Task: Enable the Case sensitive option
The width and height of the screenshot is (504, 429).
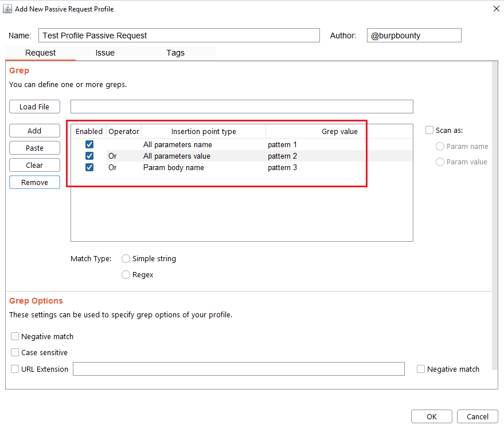Action: (15, 353)
